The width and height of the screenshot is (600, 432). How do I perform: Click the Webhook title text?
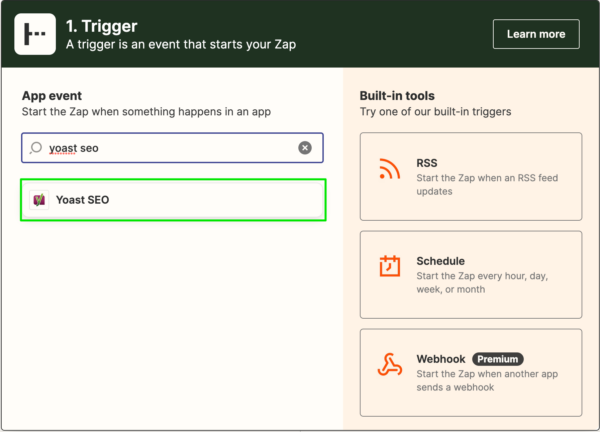[x=441, y=359]
